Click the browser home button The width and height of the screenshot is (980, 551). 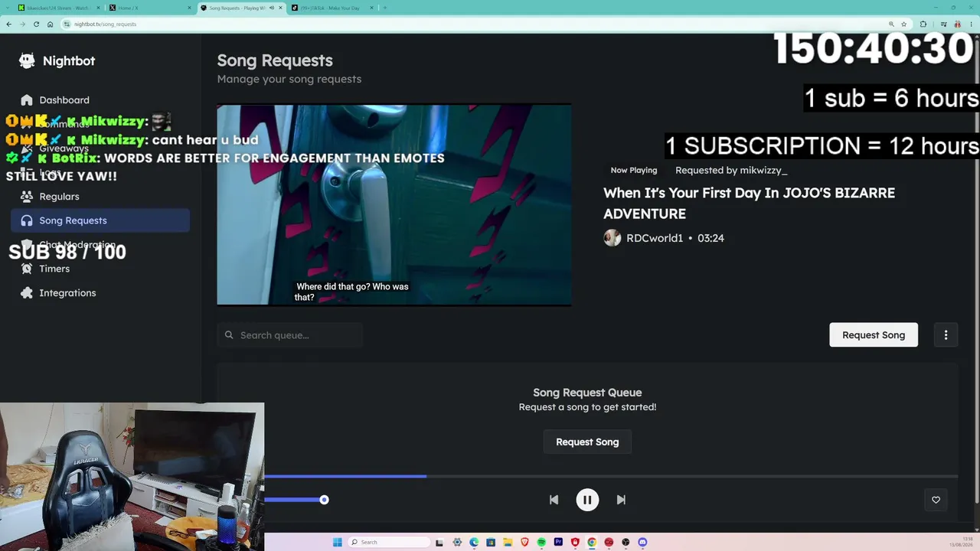pos(50,24)
